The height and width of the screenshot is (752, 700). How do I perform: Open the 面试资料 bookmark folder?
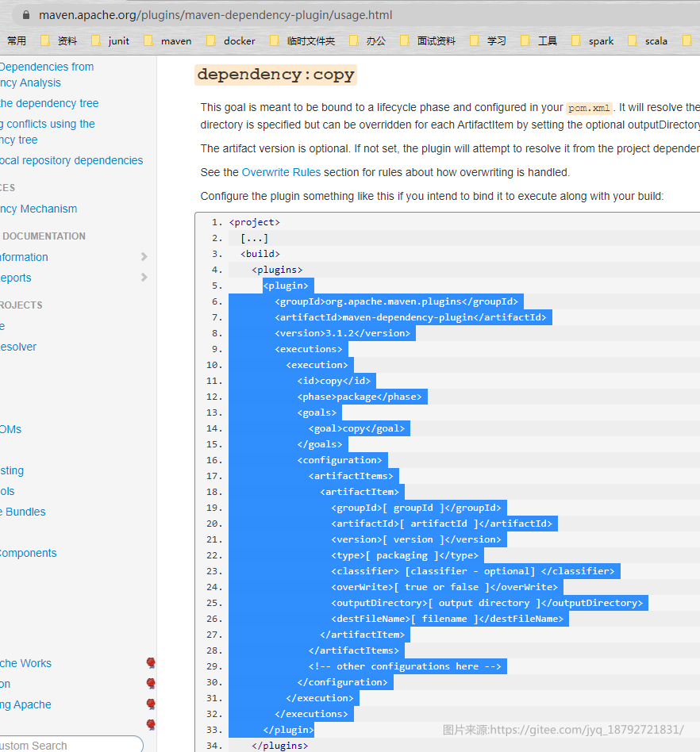tap(428, 40)
